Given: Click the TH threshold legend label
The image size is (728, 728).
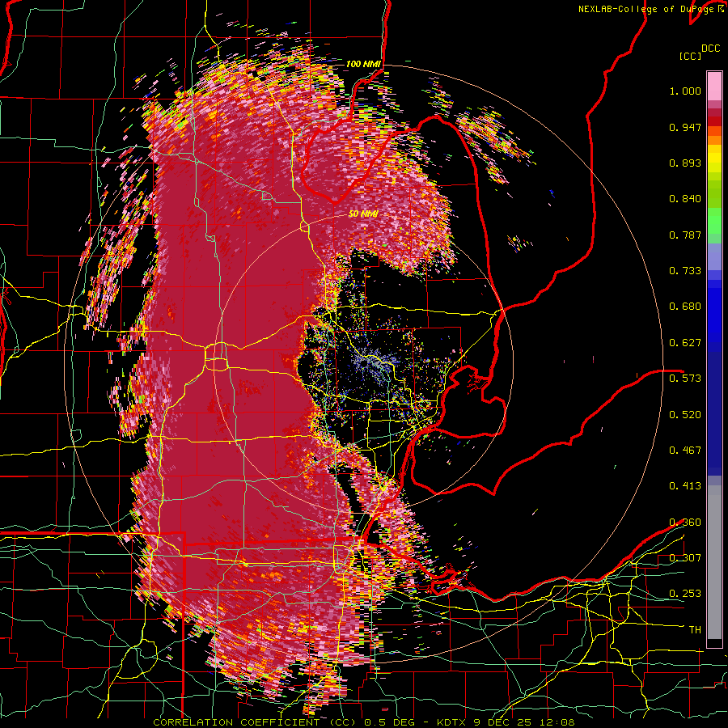Looking at the screenshot, I should tap(695, 630).
